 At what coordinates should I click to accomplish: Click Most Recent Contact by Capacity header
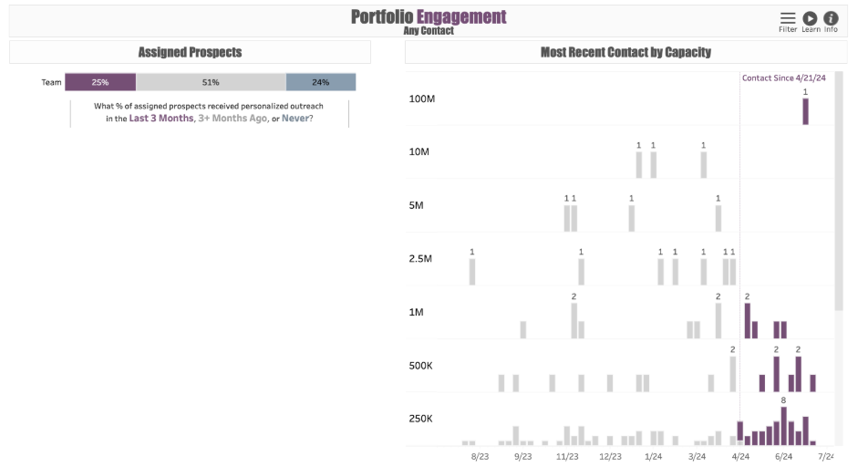coord(625,52)
